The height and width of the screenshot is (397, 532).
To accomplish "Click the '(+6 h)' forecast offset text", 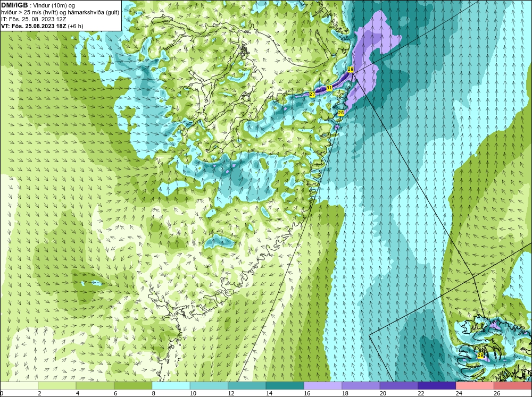I will (76, 26).
